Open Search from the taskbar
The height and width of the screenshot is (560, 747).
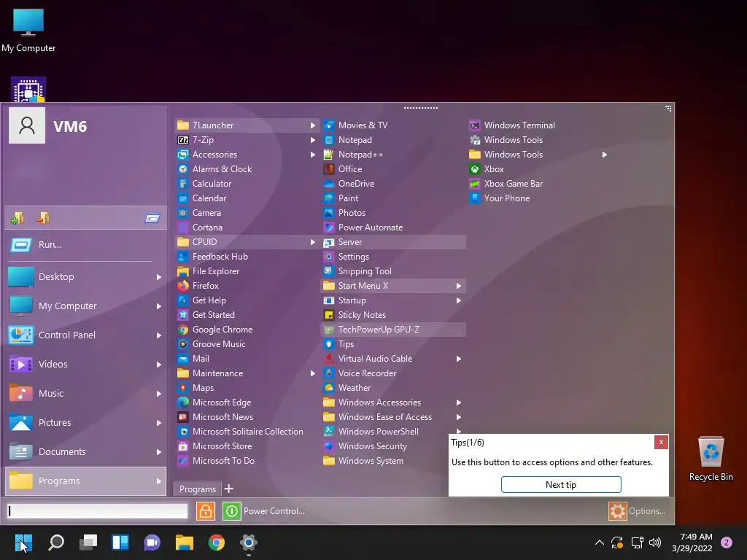click(56, 542)
